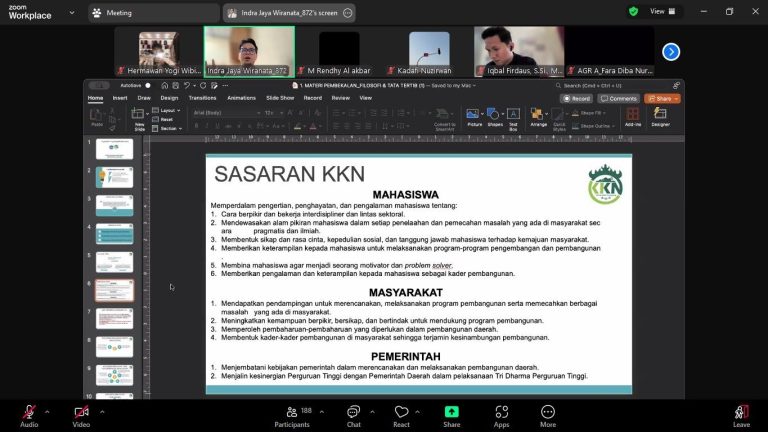This screenshot has height=432, width=768.
Task: Click the orange PowerPoint Share button
Action: click(662, 98)
